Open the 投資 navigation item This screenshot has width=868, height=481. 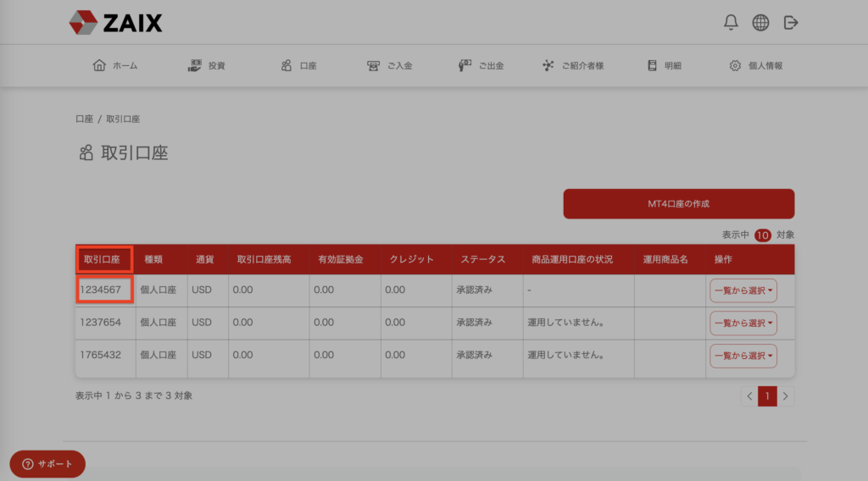[207, 66]
